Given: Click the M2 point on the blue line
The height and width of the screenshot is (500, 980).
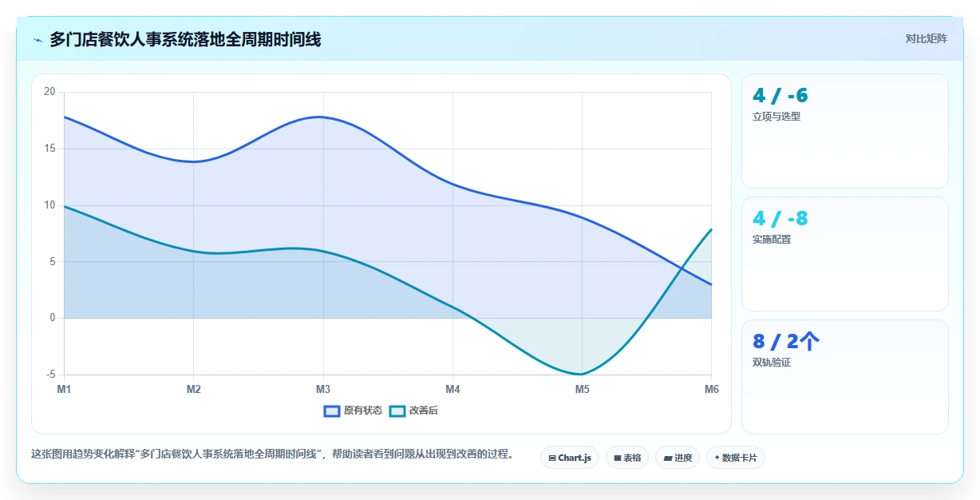Looking at the screenshot, I should tap(193, 161).
